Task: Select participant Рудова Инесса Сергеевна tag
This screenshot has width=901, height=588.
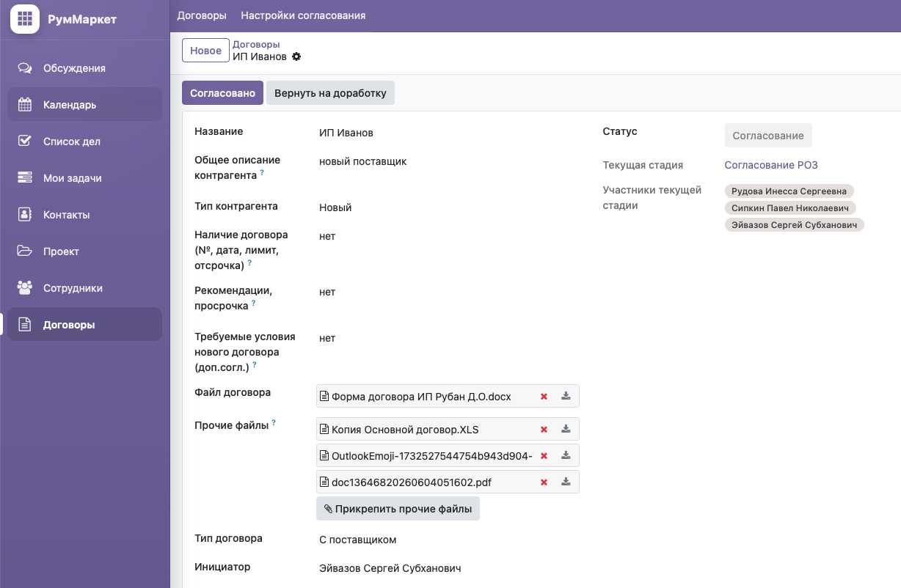Action: [789, 191]
